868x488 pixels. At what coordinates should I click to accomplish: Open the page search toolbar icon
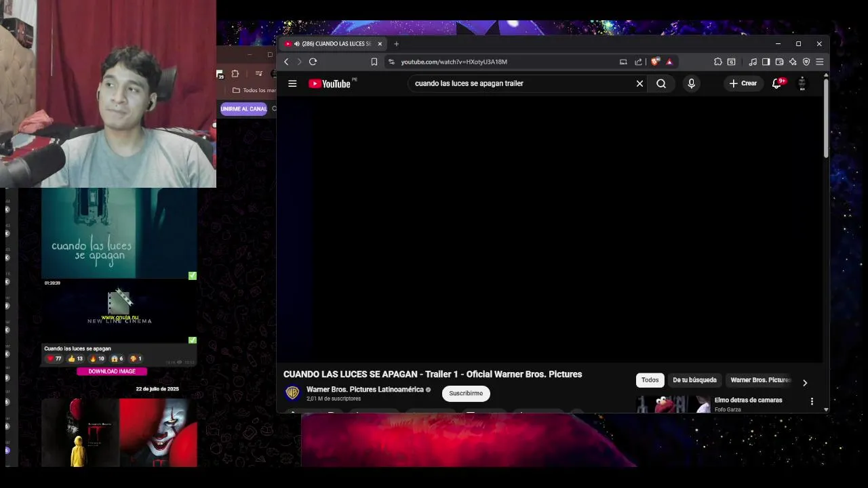click(x=731, y=62)
